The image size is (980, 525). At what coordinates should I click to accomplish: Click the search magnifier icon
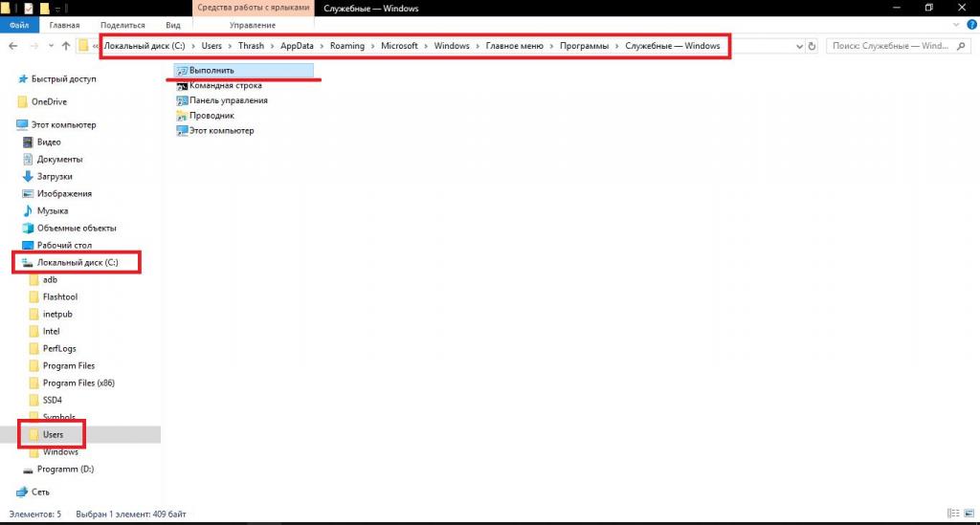[961, 46]
